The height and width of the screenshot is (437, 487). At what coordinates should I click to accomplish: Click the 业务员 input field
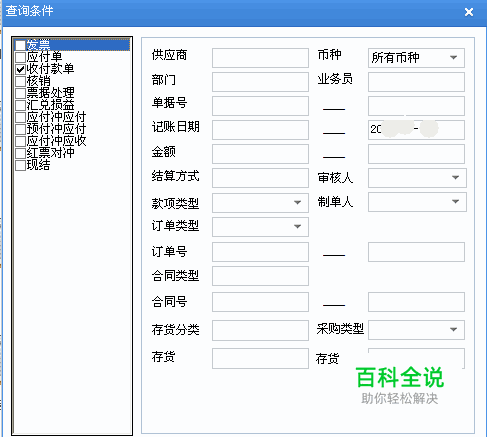click(x=416, y=82)
